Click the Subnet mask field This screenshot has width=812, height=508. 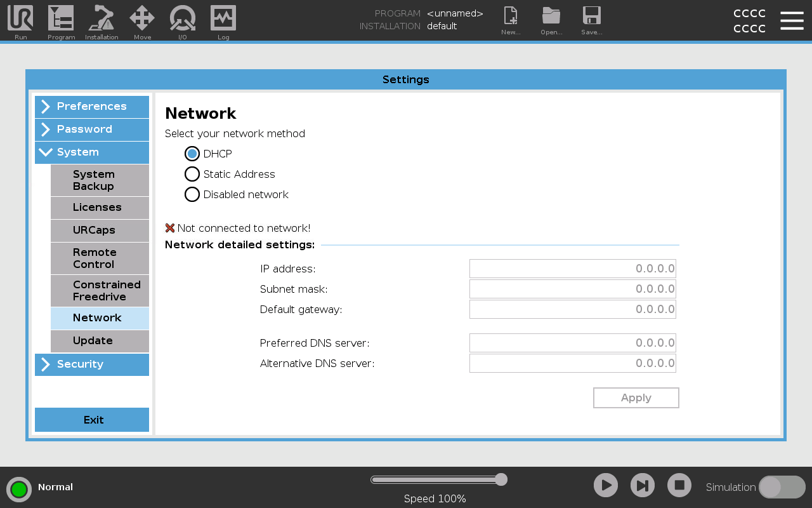(x=573, y=289)
